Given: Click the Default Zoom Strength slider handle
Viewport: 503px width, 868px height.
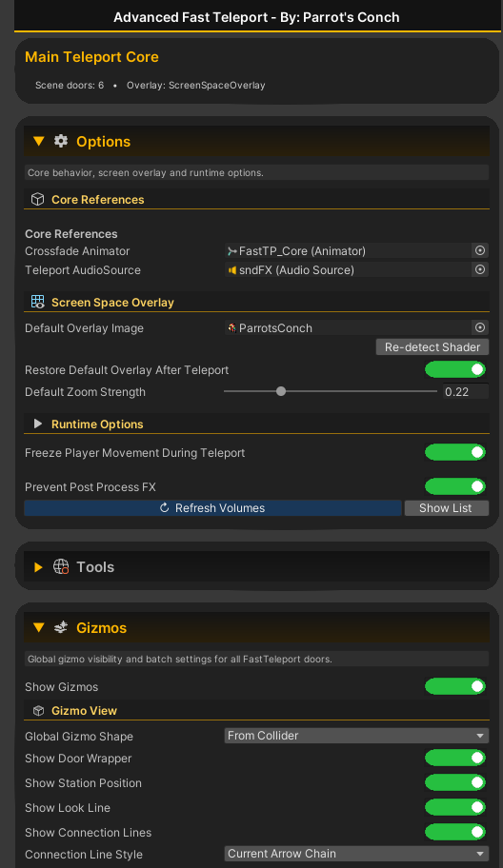Looking at the screenshot, I should pos(281,391).
